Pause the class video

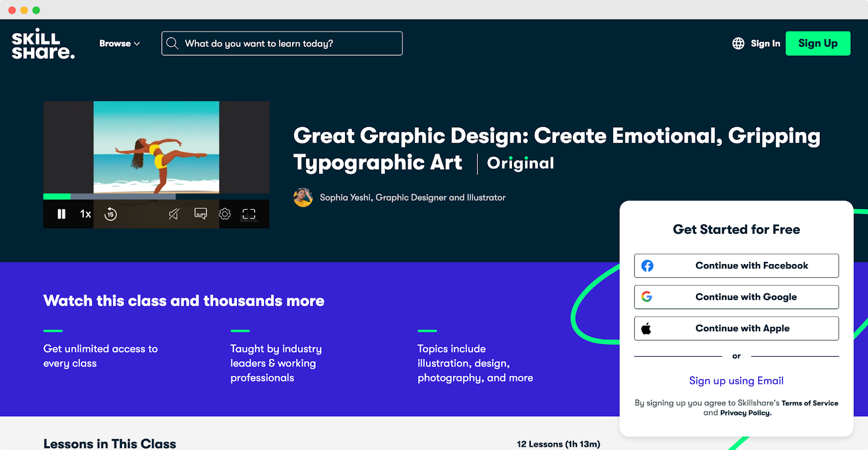[x=61, y=214]
